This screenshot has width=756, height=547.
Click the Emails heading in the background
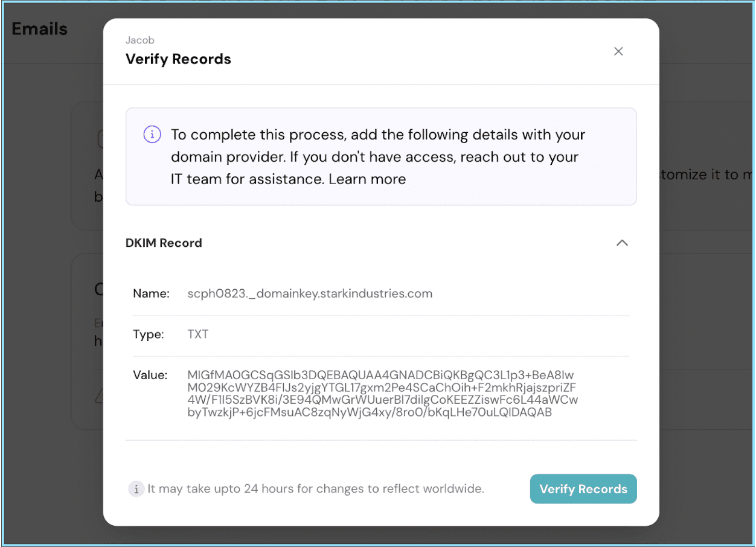[40, 29]
